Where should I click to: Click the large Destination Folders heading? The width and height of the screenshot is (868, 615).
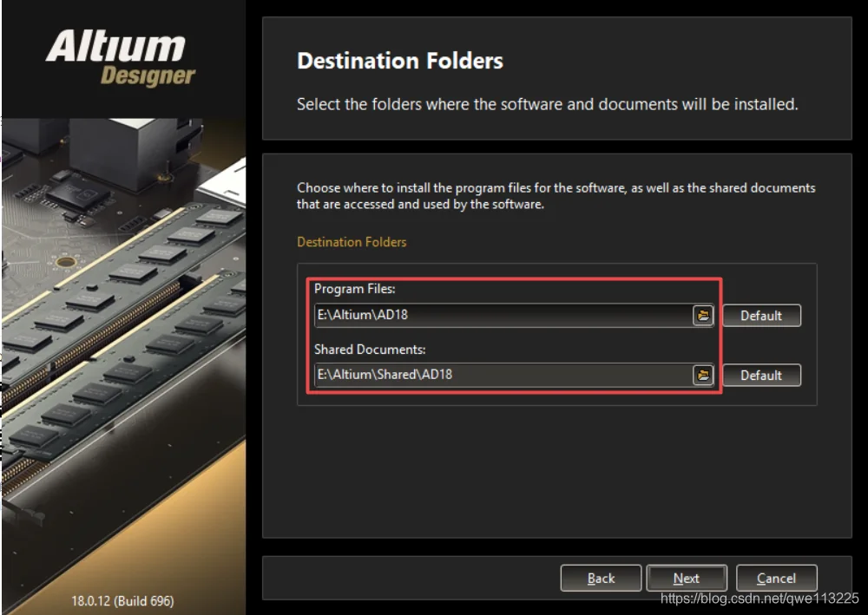click(399, 61)
